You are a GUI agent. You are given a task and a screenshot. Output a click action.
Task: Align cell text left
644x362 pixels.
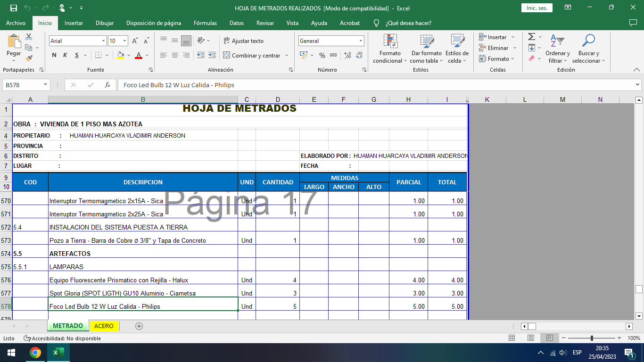[x=164, y=55]
